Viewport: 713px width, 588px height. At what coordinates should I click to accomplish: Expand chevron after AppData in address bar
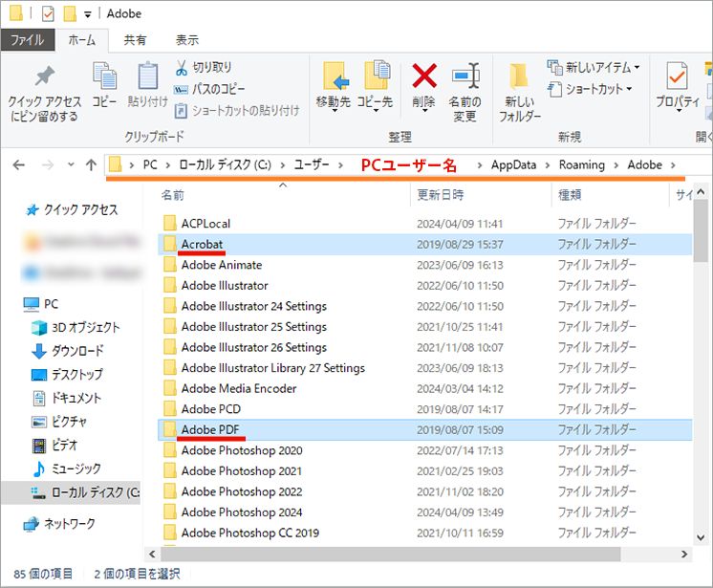tap(548, 165)
